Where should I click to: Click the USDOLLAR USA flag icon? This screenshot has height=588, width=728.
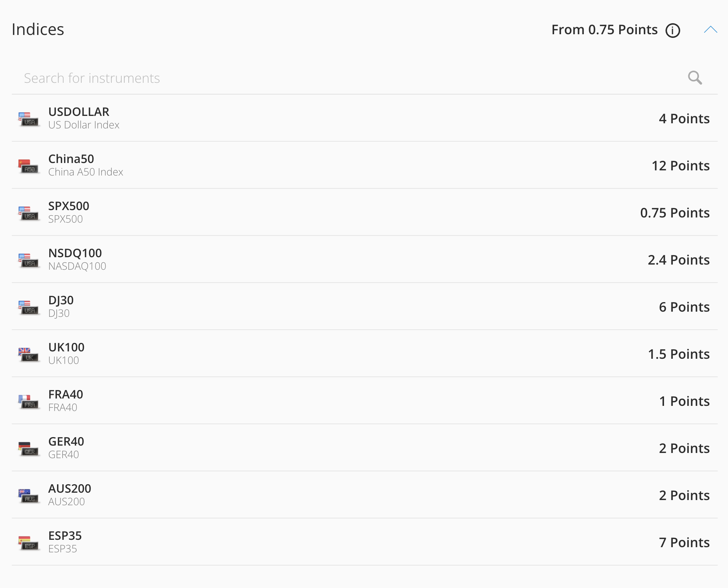click(x=29, y=119)
